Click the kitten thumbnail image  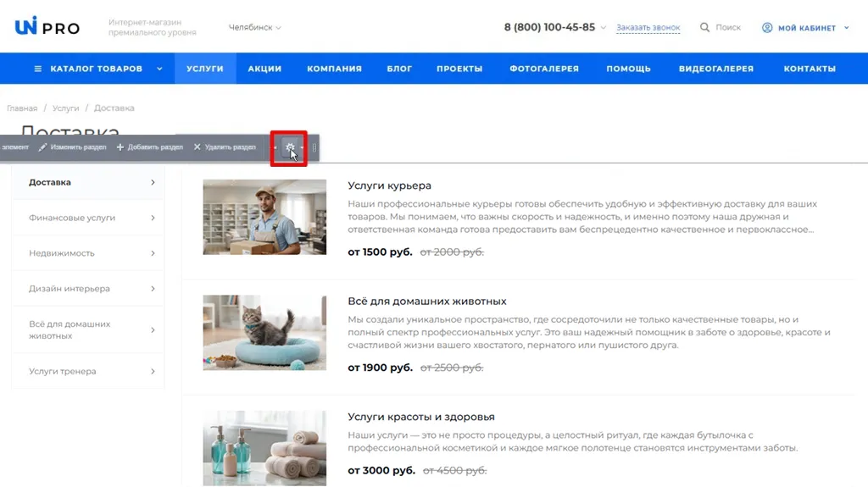pyautogui.click(x=264, y=333)
